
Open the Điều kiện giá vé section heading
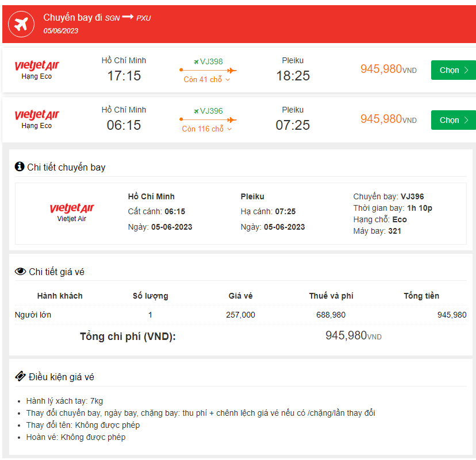60,377
